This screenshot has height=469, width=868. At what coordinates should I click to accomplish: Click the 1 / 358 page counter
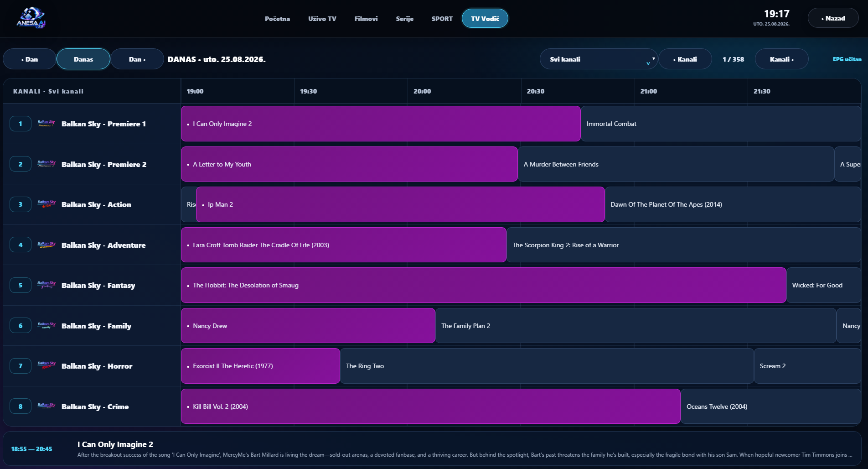tap(733, 59)
